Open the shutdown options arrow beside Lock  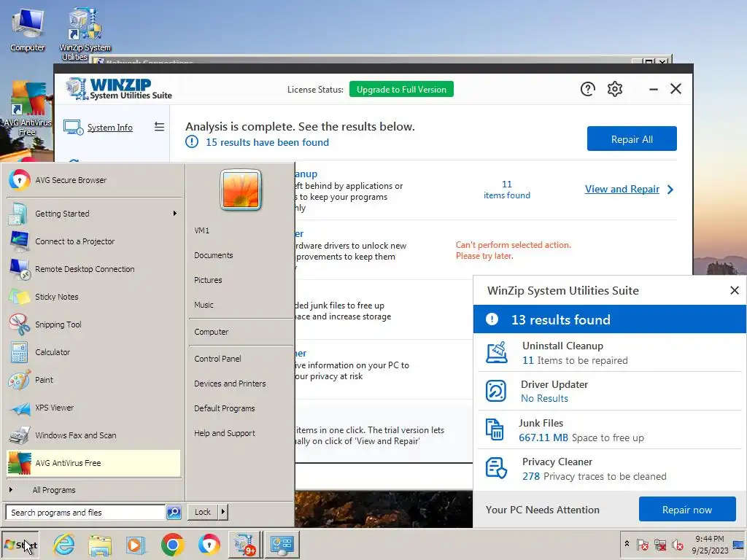coord(223,512)
